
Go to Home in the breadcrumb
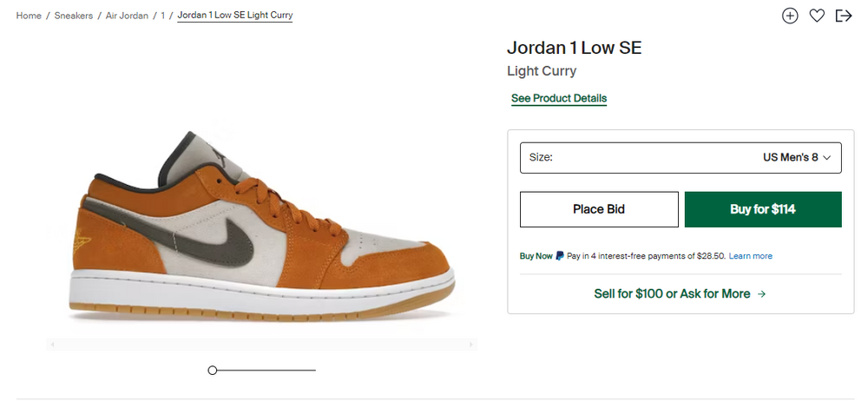29,16
